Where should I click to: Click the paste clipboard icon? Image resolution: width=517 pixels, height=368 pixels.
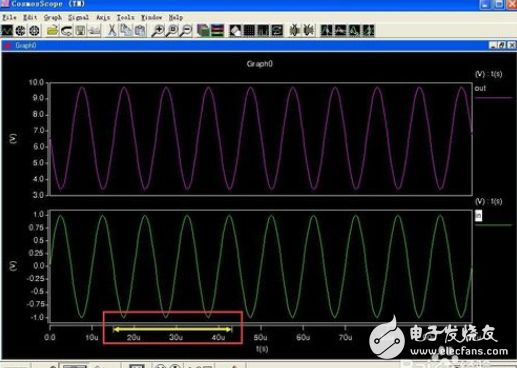(140, 31)
